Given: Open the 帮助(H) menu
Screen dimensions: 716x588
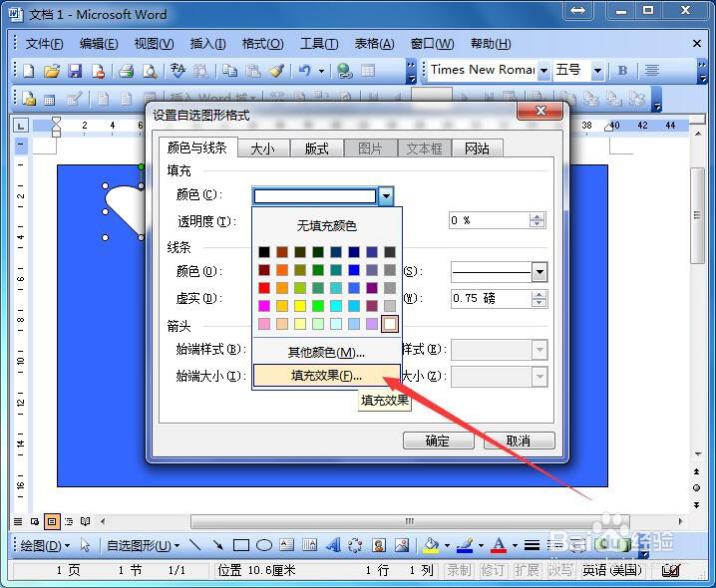Looking at the screenshot, I should pos(491,44).
